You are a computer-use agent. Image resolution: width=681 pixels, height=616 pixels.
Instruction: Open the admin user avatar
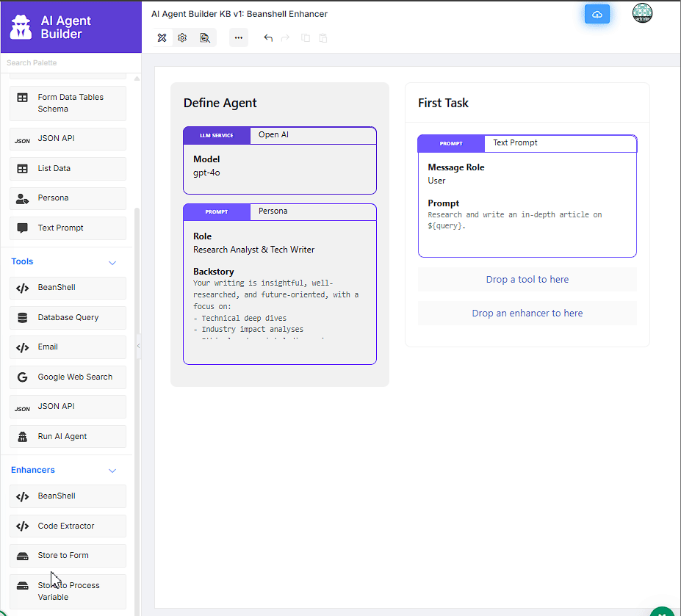click(642, 14)
